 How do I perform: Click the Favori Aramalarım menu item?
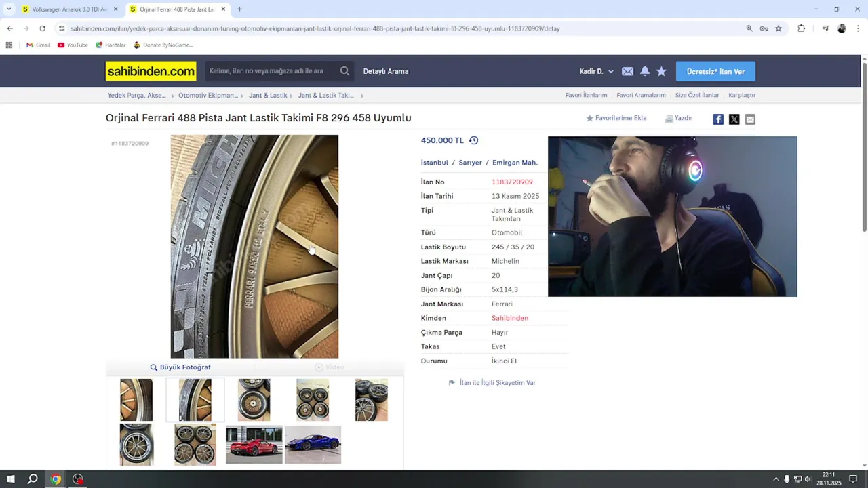pos(641,96)
